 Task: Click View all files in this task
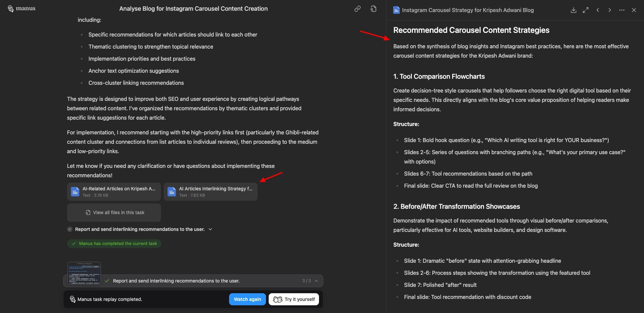(x=114, y=212)
